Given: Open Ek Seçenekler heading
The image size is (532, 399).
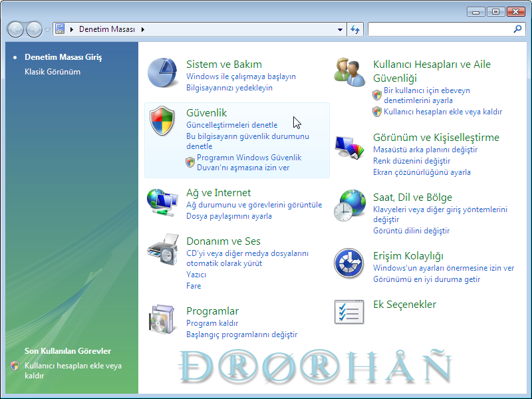Looking at the screenshot, I should [x=404, y=305].
